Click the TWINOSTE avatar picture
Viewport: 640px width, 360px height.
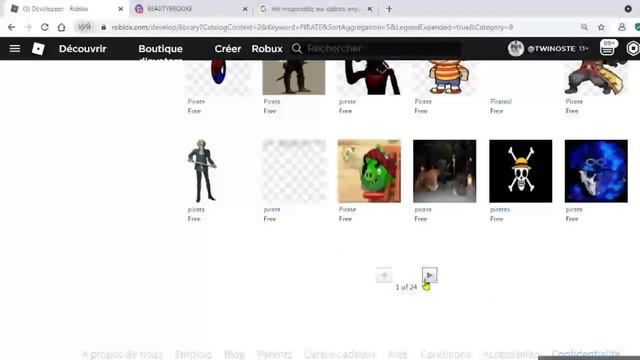516,49
